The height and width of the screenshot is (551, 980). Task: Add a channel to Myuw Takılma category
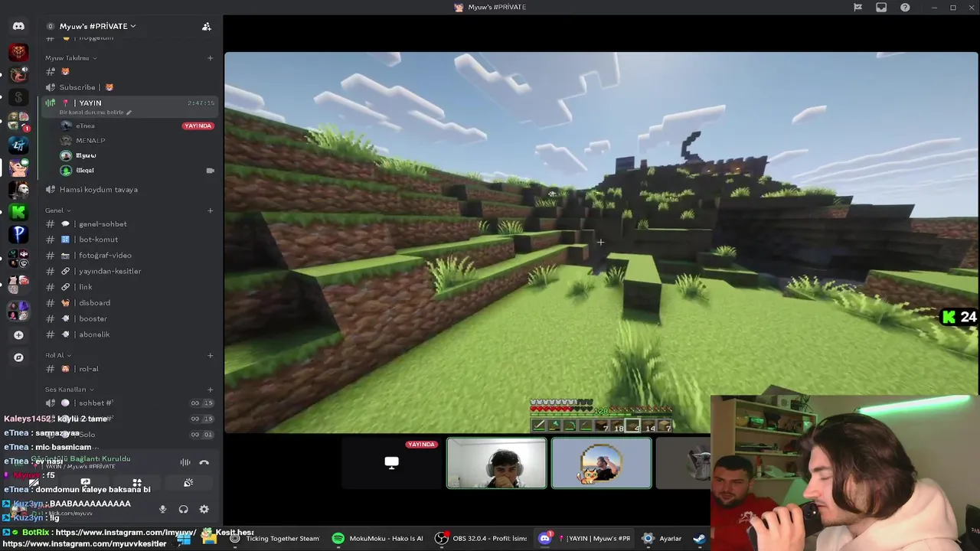click(211, 58)
